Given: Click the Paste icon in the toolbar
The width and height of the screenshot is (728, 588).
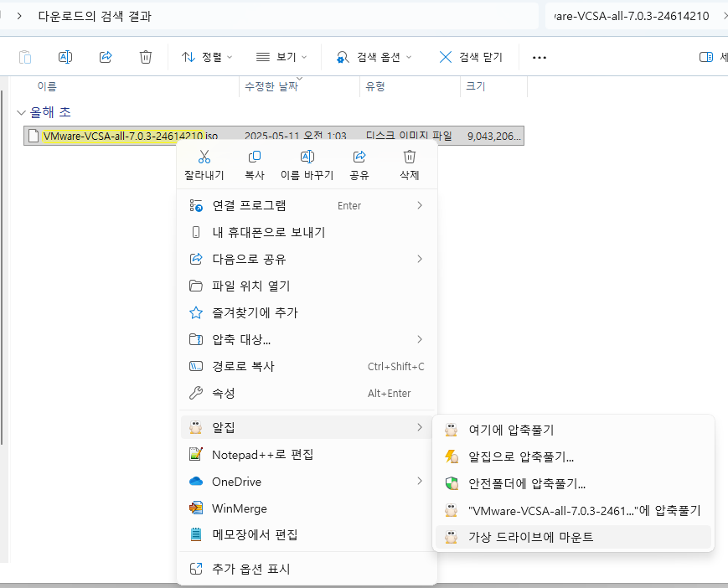Looking at the screenshot, I should point(25,57).
